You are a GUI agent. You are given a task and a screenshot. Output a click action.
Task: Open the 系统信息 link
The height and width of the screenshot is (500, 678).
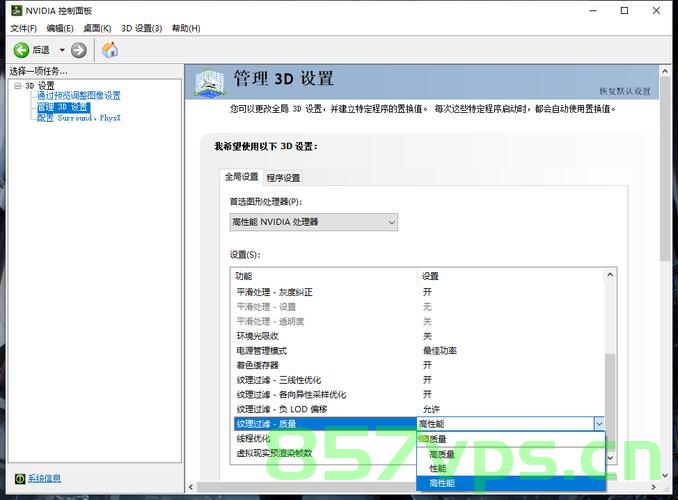coord(44,478)
